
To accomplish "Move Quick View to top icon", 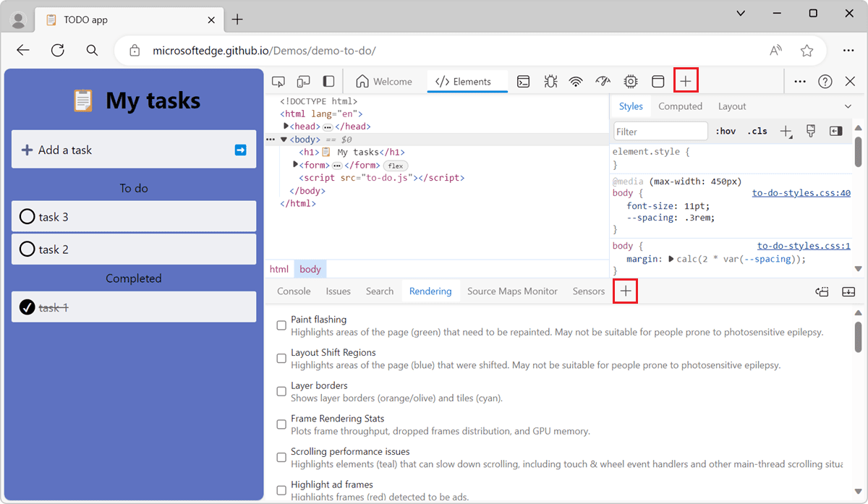I will pyautogui.click(x=822, y=291).
